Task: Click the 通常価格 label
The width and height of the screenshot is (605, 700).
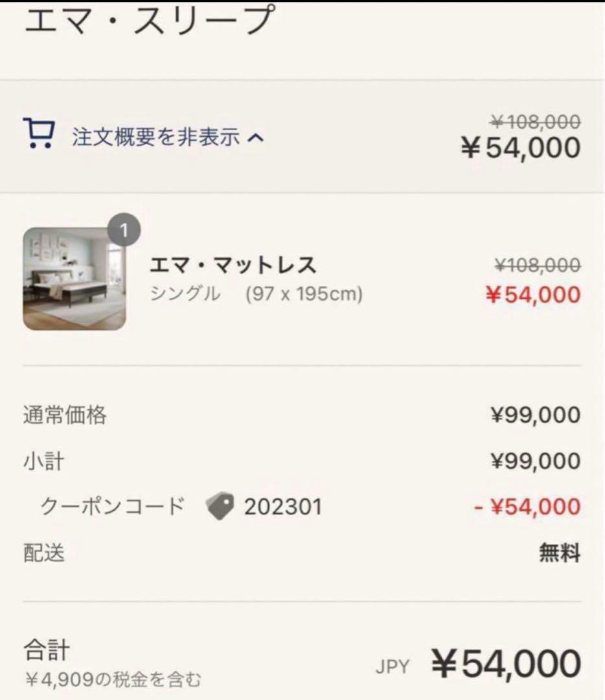Action: tap(65, 415)
